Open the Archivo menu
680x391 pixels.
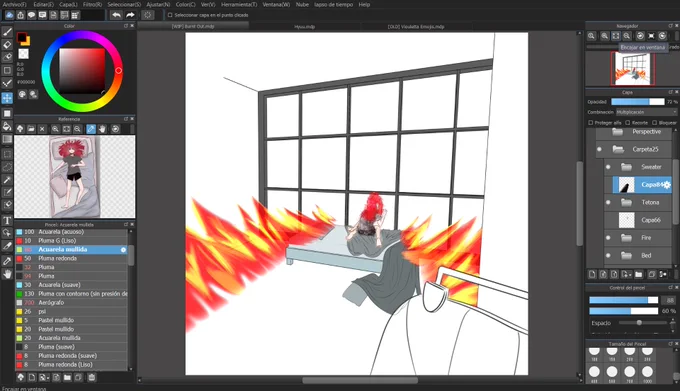pos(15,4)
